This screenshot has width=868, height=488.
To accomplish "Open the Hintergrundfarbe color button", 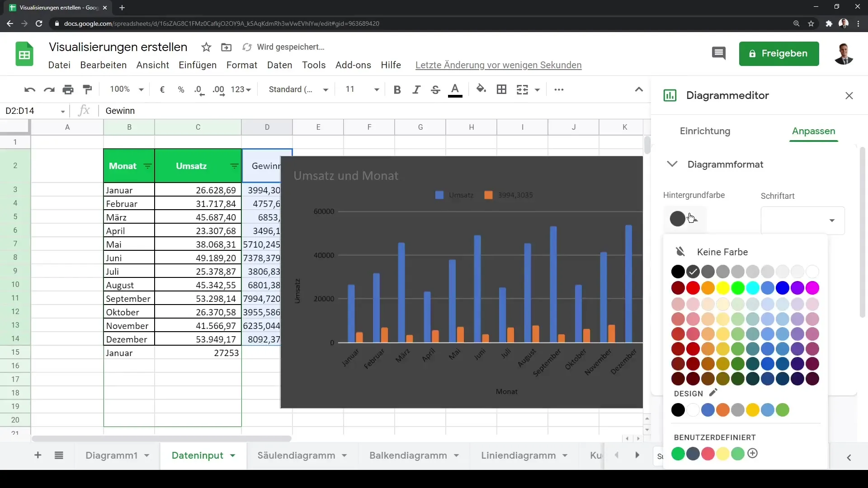I will (x=684, y=219).
